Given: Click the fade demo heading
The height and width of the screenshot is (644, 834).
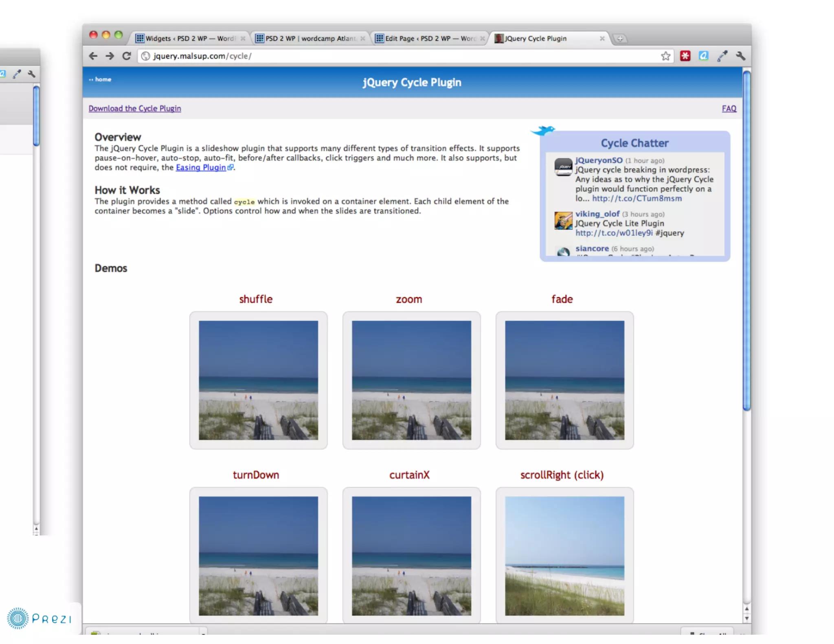Looking at the screenshot, I should (x=562, y=299).
